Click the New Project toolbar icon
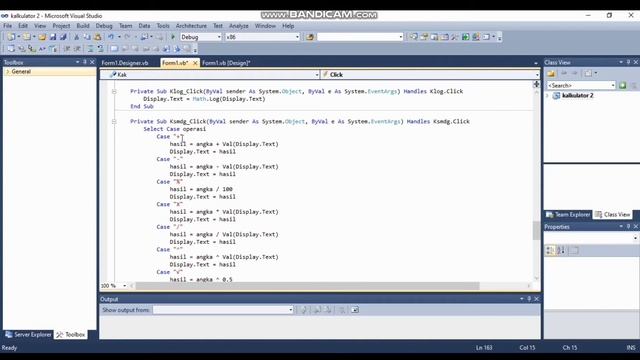Screen dimensions: 640x360 pyautogui.click(x=11, y=37)
